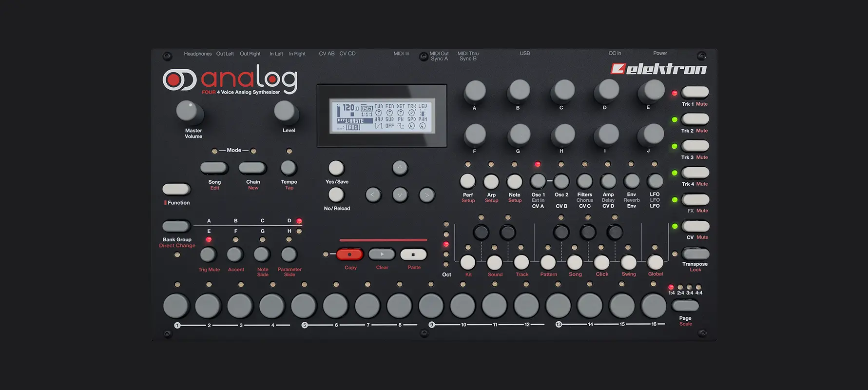This screenshot has width=868, height=390.
Task: Click the Song keyboard key
Action: pos(575,262)
